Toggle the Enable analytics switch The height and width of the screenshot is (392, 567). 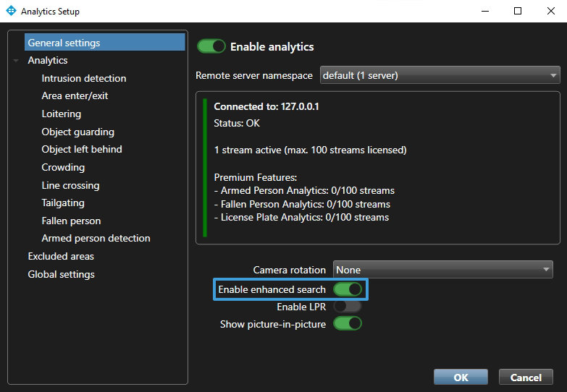(x=211, y=46)
